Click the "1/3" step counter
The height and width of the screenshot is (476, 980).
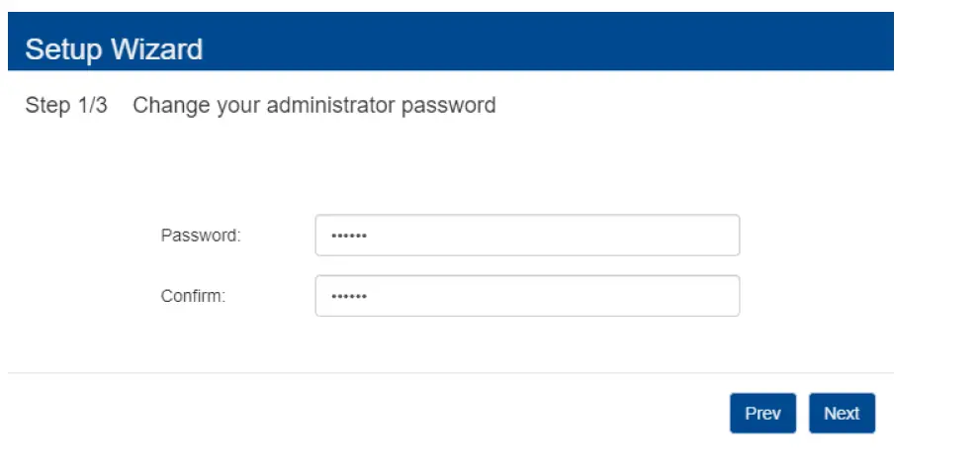tap(91, 105)
